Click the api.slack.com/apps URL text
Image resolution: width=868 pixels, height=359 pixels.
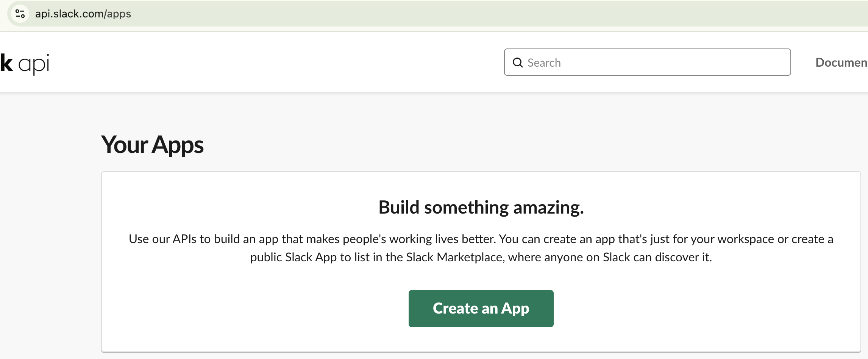(x=83, y=14)
